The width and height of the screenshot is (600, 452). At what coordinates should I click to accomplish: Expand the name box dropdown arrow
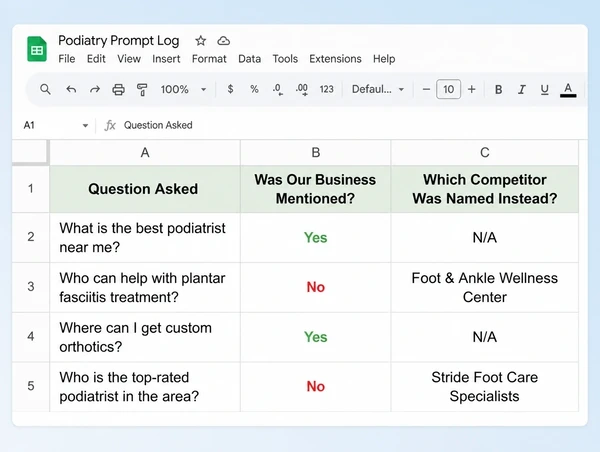85,125
